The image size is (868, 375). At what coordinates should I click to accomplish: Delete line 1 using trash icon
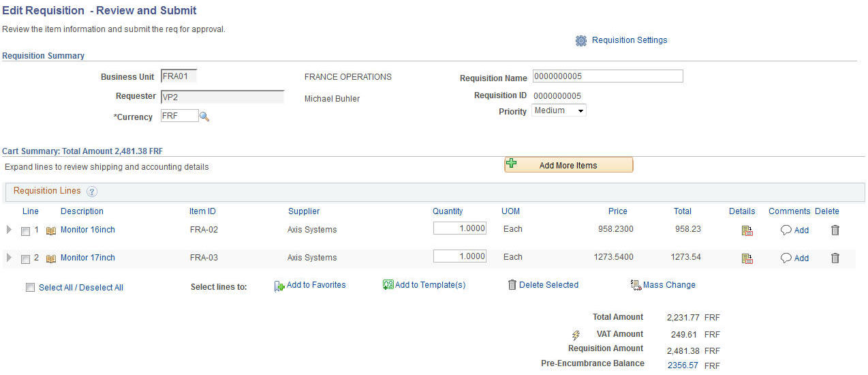[835, 230]
